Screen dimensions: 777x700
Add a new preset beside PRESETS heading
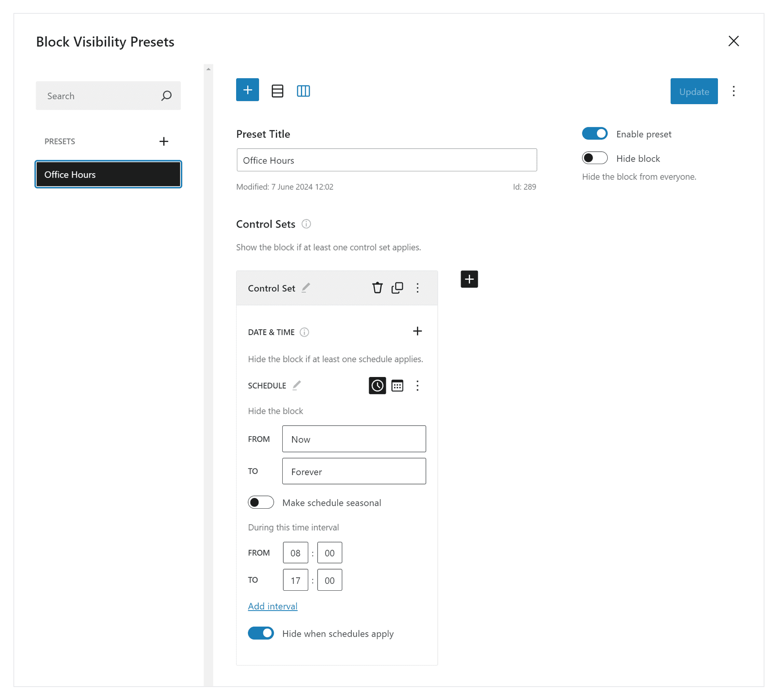pyautogui.click(x=164, y=141)
